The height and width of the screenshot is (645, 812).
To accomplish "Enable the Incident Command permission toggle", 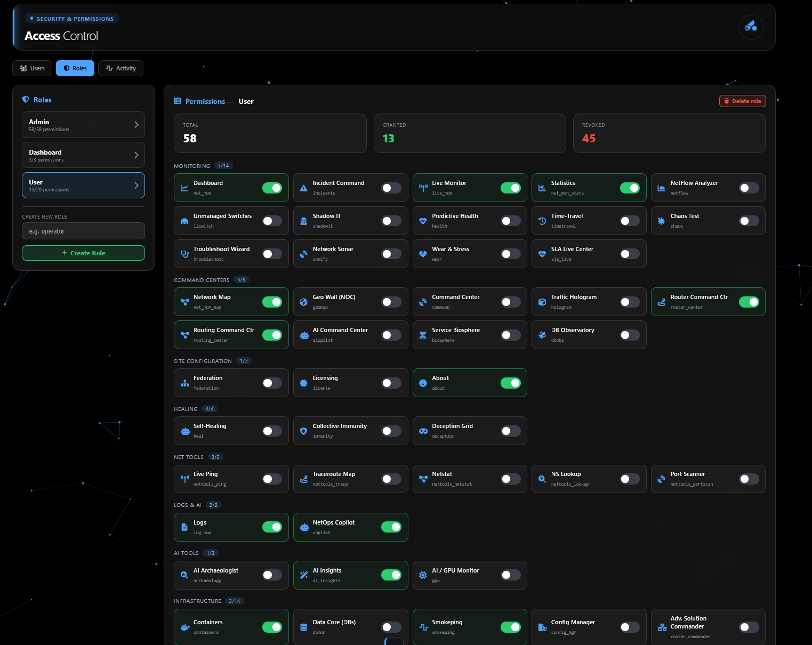I will point(391,188).
